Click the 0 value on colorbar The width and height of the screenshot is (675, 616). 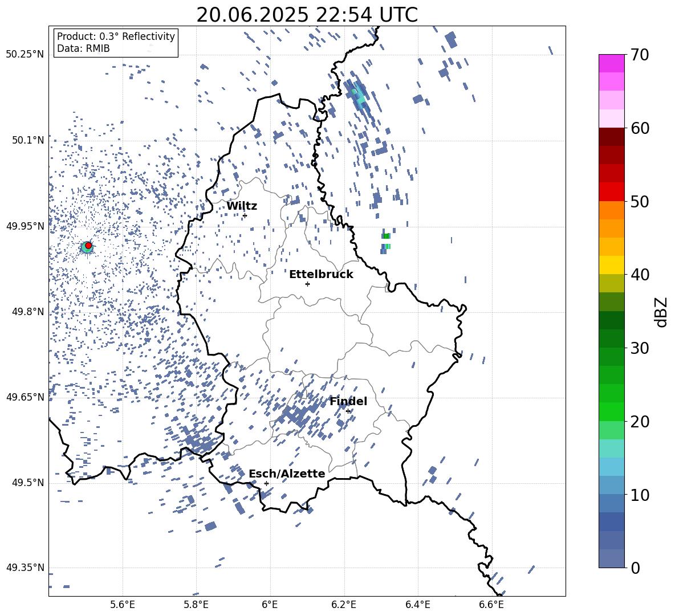tap(635, 568)
